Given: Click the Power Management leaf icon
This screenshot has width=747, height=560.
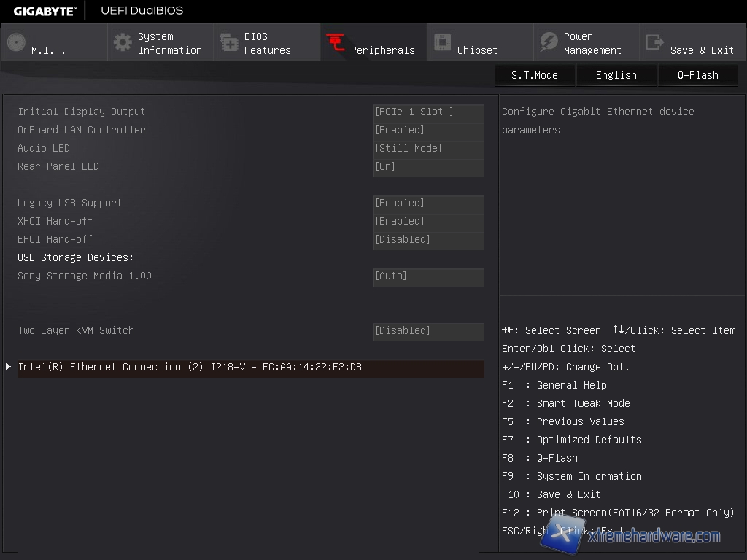Looking at the screenshot, I should [x=549, y=42].
